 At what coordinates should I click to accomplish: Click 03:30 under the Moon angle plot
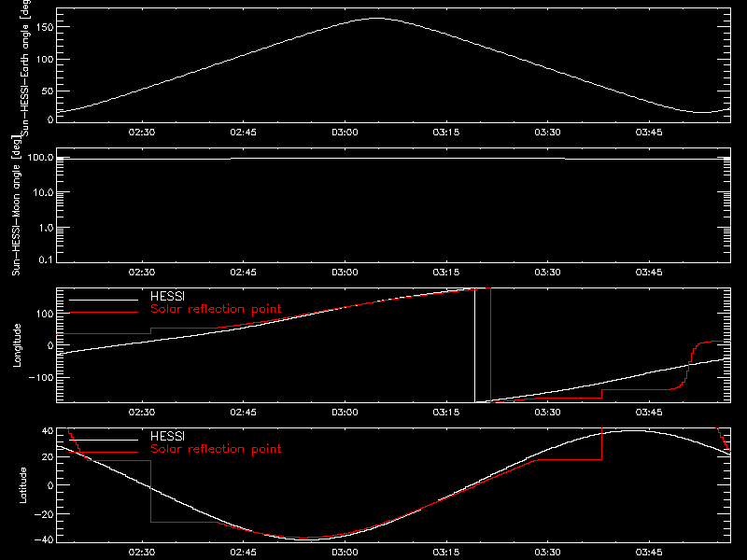tap(547, 273)
